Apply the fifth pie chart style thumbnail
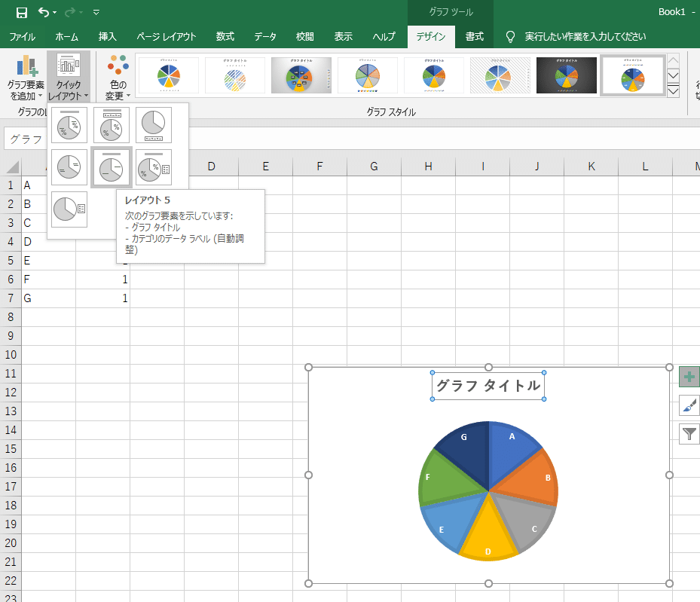The height and width of the screenshot is (602, 700). pyautogui.click(x=434, y=75)
